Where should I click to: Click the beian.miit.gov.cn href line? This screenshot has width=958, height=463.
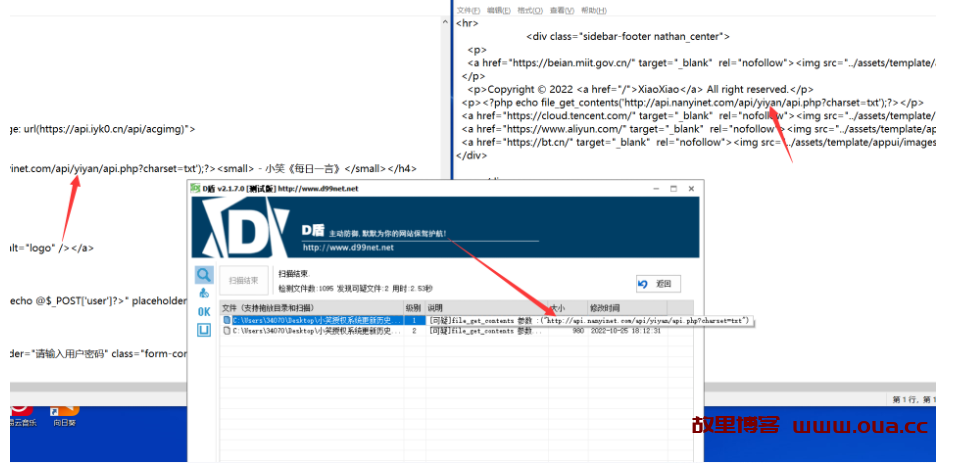pyautogui.click(x=701, y=63)
